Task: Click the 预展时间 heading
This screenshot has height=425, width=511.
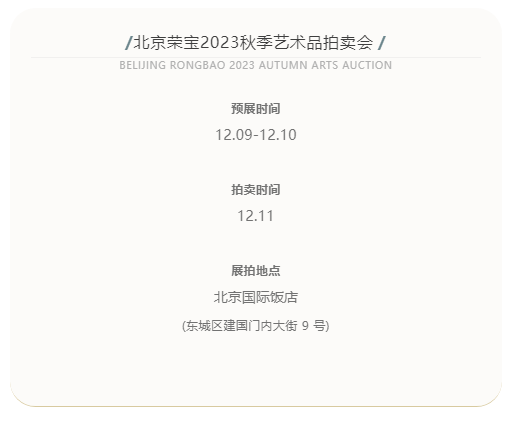Action: point(256,109)
